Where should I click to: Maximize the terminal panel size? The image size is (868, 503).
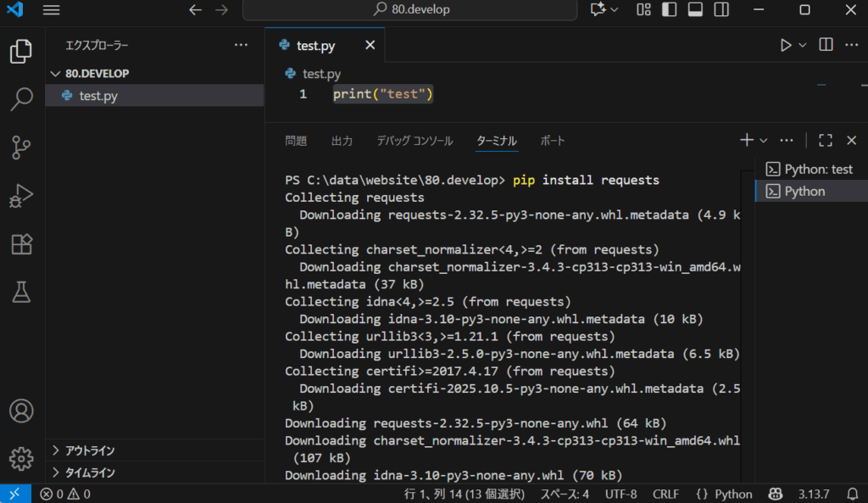coord(826,141)
